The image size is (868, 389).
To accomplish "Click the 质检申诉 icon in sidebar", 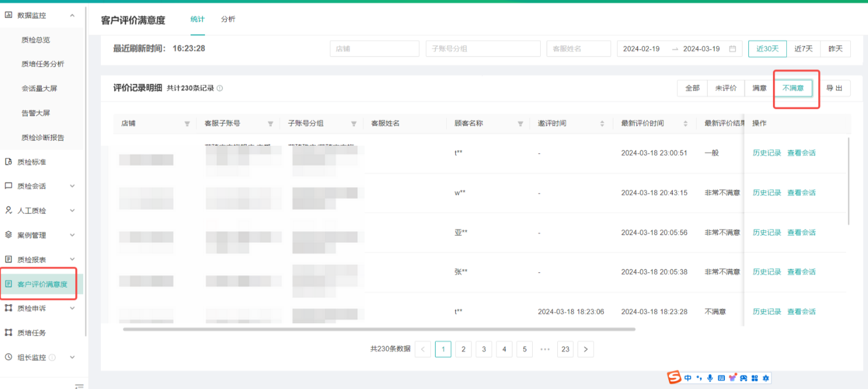I will click(x=9, y=308).
